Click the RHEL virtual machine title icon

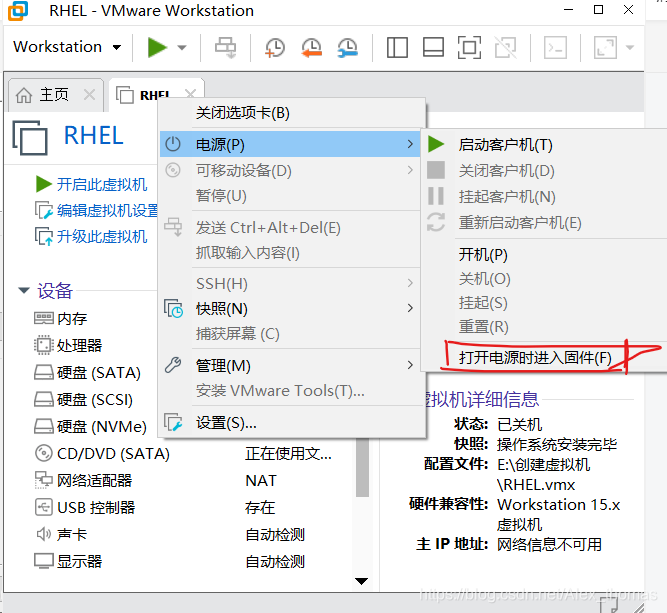[30, 137]
